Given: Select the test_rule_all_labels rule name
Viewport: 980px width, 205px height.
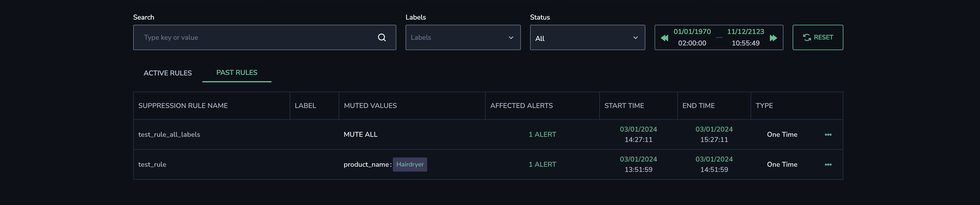Looking at the screenshot, I should pyautogui.click(x=169, y=135).
